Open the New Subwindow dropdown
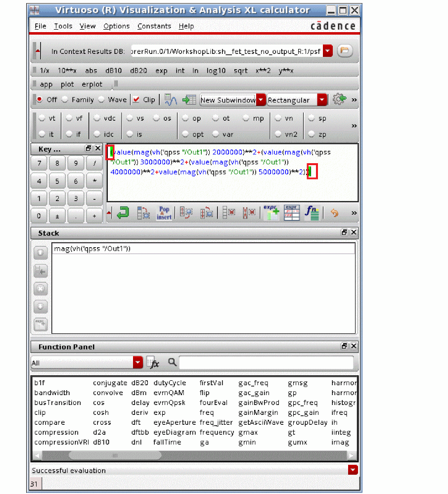 click(261, 100)
